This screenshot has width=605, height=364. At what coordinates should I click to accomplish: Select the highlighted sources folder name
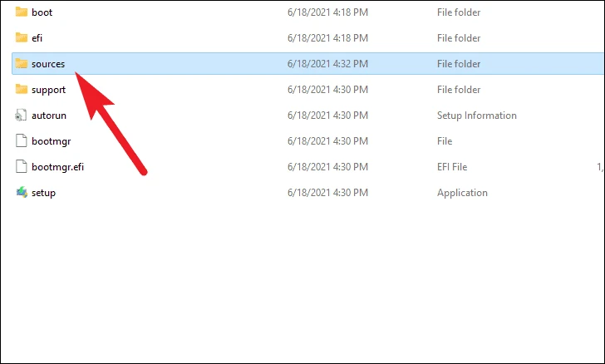(48, 64)
